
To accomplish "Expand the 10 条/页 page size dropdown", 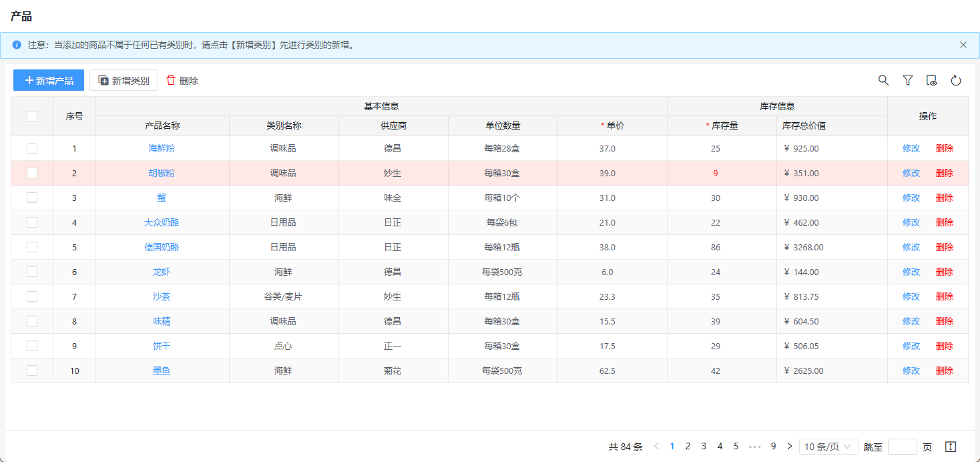I will [828, 447].
